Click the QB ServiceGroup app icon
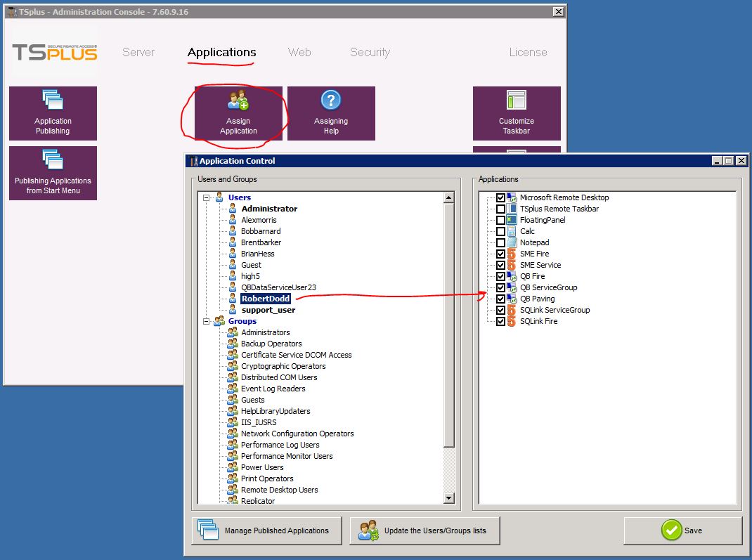 (512, 287)
